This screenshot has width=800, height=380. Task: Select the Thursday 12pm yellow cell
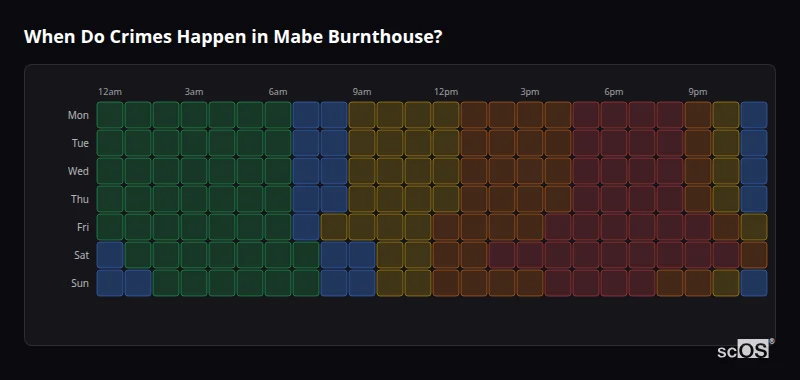(446, 199)
